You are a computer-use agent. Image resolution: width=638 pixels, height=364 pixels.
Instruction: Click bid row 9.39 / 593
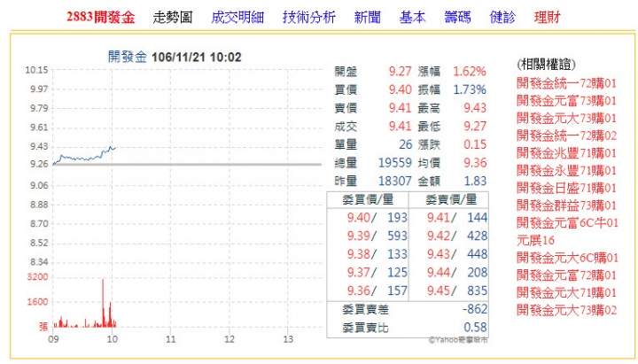tap(377, 236)
